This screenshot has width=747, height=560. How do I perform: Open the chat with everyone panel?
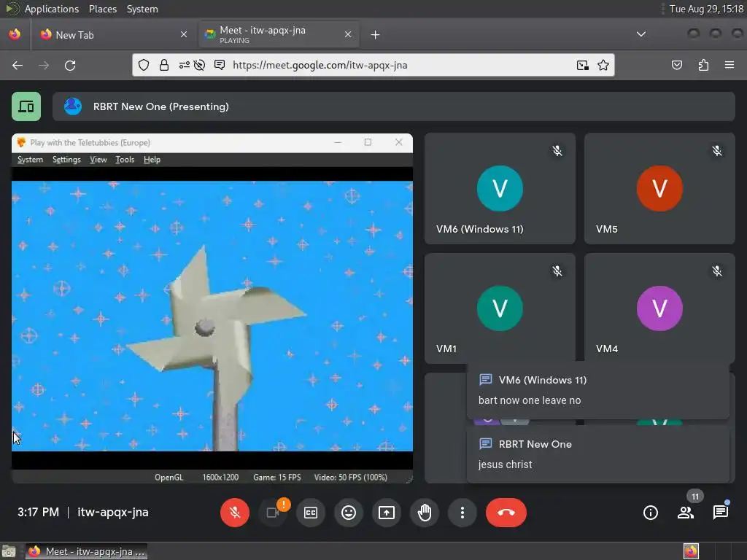[x=720, y=513]
